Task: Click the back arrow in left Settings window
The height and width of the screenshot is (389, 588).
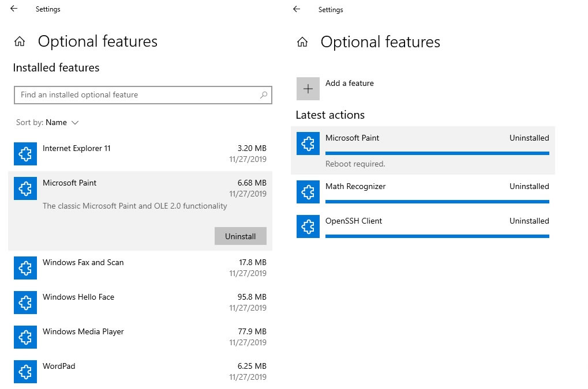Action: pyautogui.click(x=14, y=9)
